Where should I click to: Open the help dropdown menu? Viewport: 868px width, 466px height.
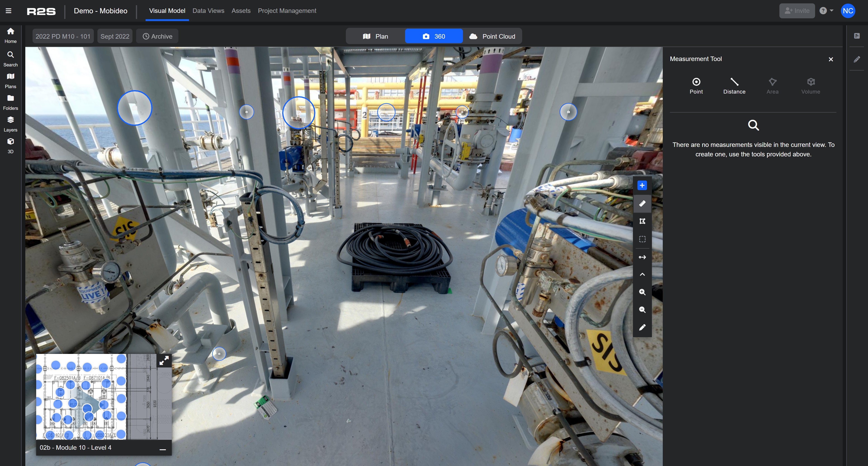tap(827, 11)
